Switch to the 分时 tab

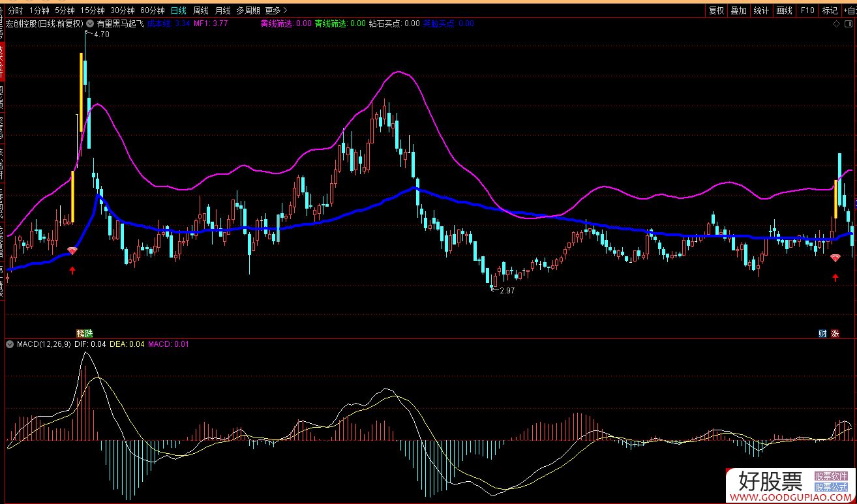[x=16, y=10]
